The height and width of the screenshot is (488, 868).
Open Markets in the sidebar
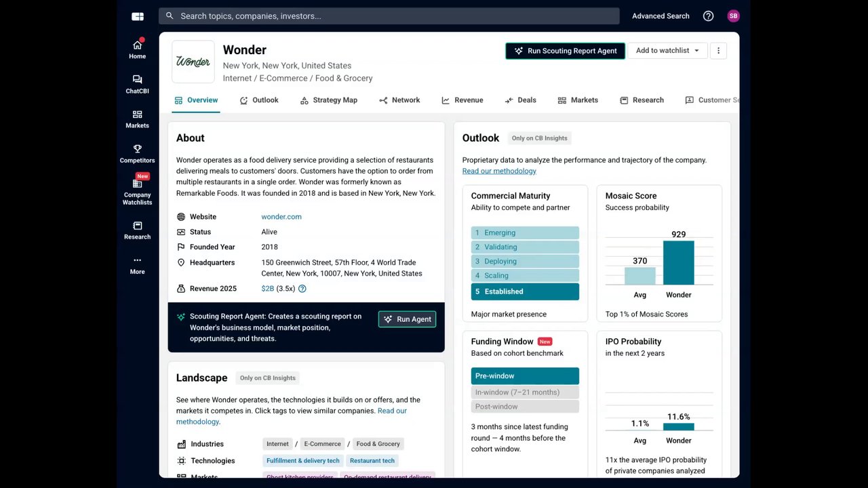click(x=137, y=119)
